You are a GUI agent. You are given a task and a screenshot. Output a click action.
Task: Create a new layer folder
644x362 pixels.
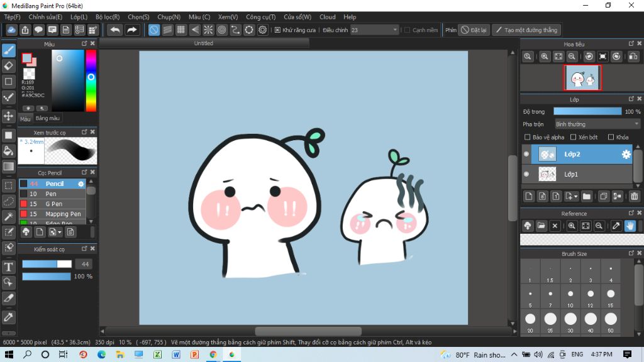[587, 196]
